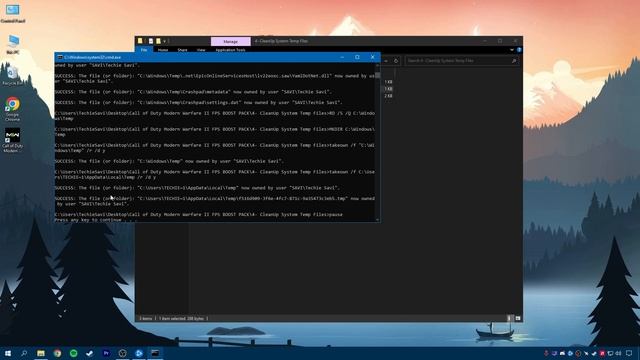Click the Command Prompt vertical scrollbar thumb
Image resolution: width=640 pixels, height=360 pixels.
tap(378, 75)
